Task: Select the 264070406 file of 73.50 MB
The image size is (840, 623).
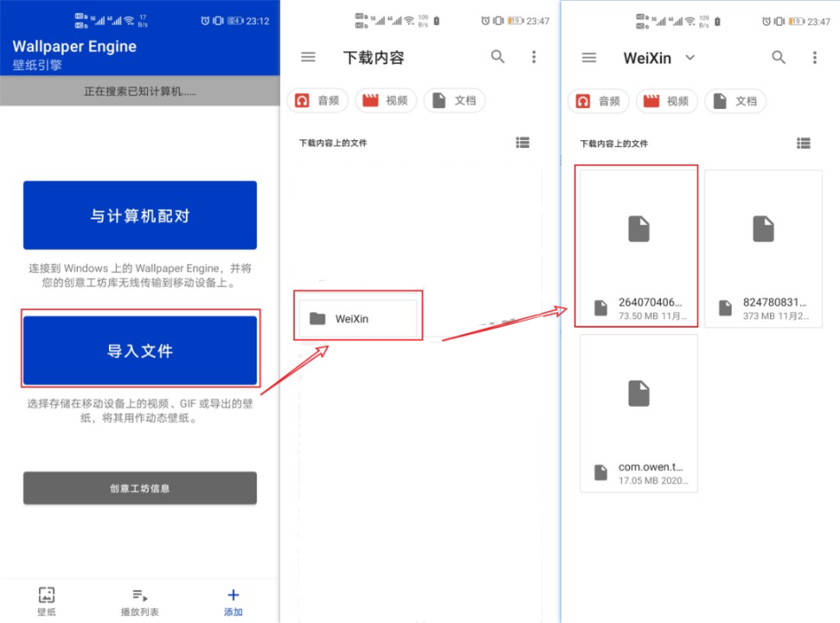Action: click(x=638, y=248)
